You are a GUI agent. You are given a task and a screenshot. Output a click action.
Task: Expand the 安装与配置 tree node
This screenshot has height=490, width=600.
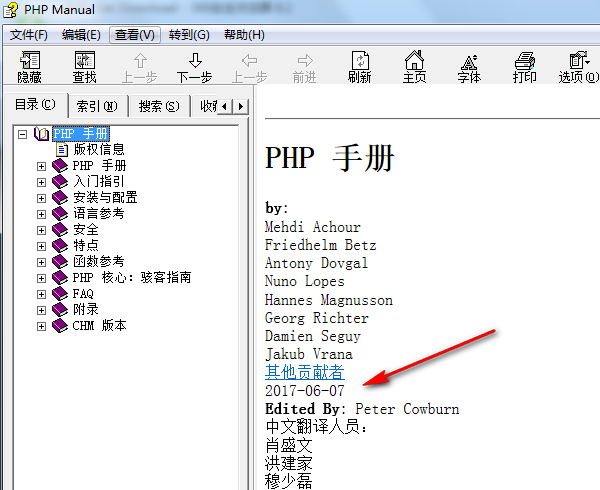(41, 199)
